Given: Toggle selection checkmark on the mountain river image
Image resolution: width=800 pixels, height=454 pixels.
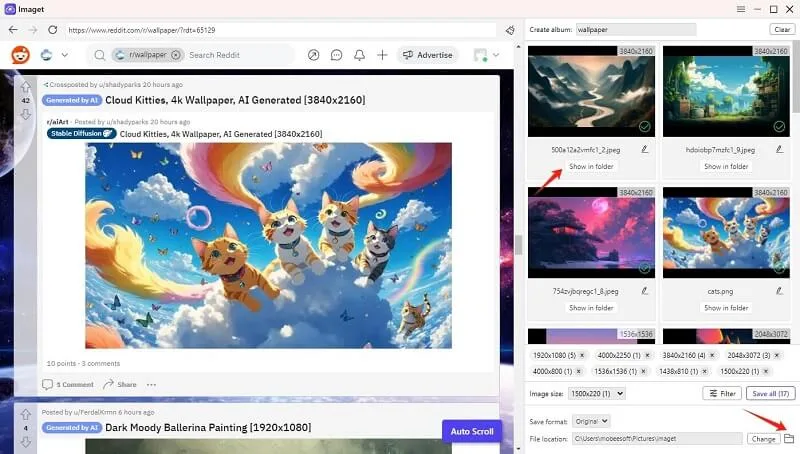Looking at the screenshot, I should (x=644, y=127).
